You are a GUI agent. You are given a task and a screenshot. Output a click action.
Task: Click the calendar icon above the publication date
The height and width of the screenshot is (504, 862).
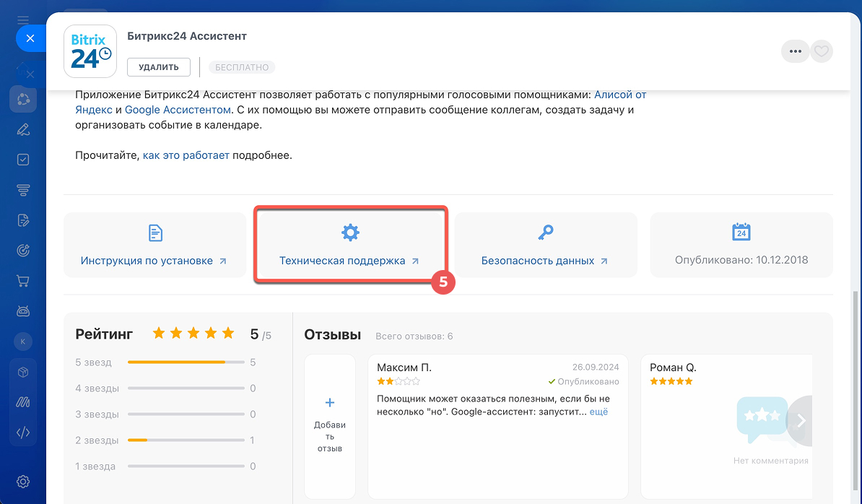coord(741,232)
